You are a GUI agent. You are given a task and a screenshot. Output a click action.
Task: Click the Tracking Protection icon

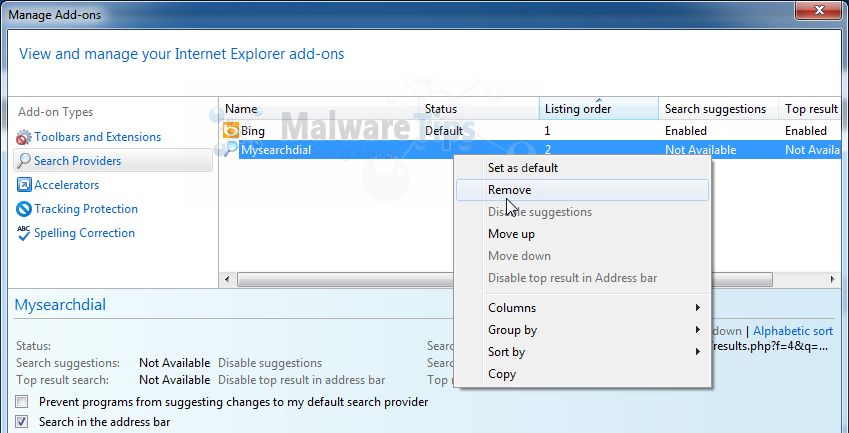point(24,209)
